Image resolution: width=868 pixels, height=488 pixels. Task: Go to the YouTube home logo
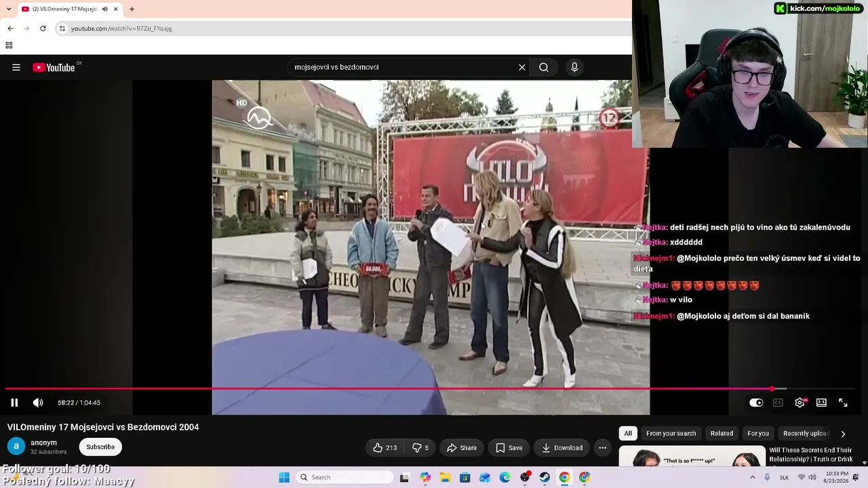pyautogui.click(x=54, y=67)
